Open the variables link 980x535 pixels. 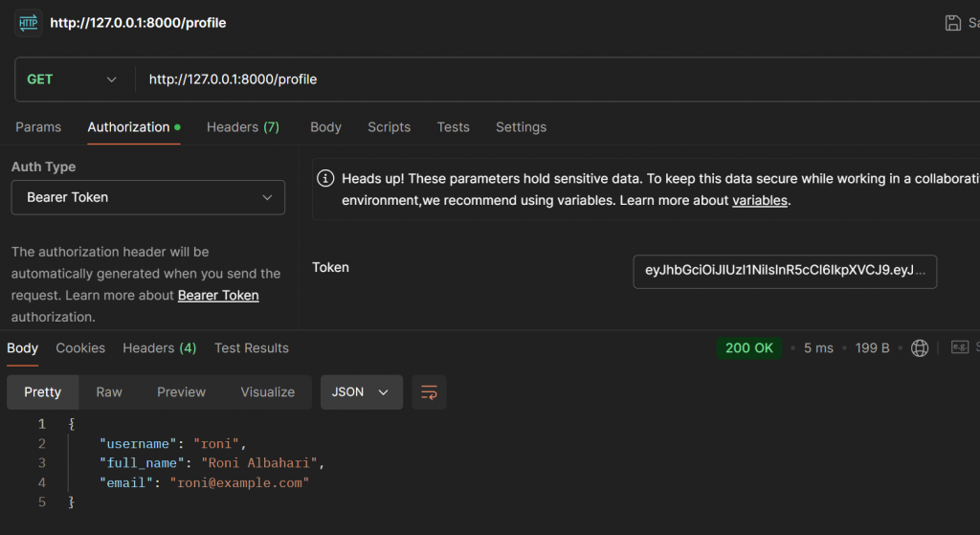click(760, 201)
